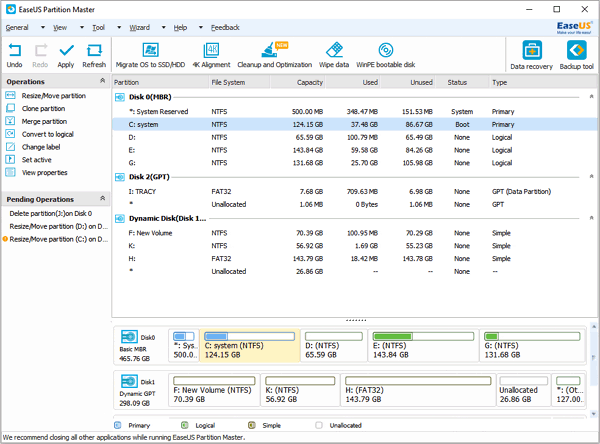Open the View menu
Viewport: 600px width, 444px height.
tap(60, 28)
